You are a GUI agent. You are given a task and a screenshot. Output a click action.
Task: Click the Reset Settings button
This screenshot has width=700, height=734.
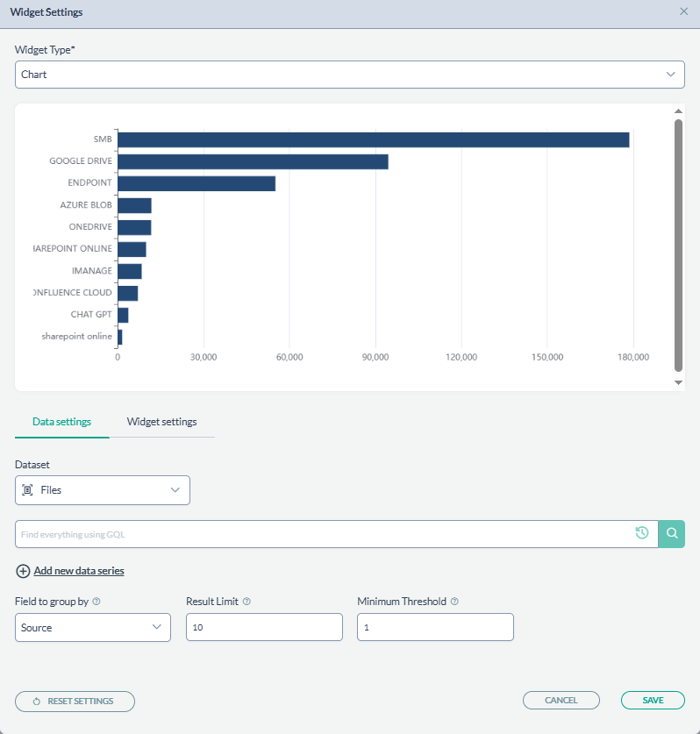point(75,702)
